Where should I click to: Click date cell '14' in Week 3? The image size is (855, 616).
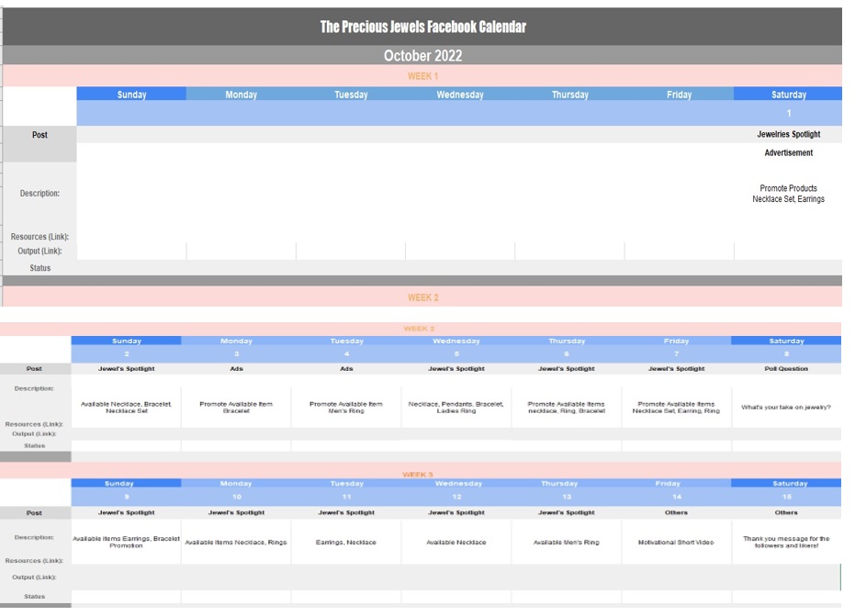click(x=676, y=497)
